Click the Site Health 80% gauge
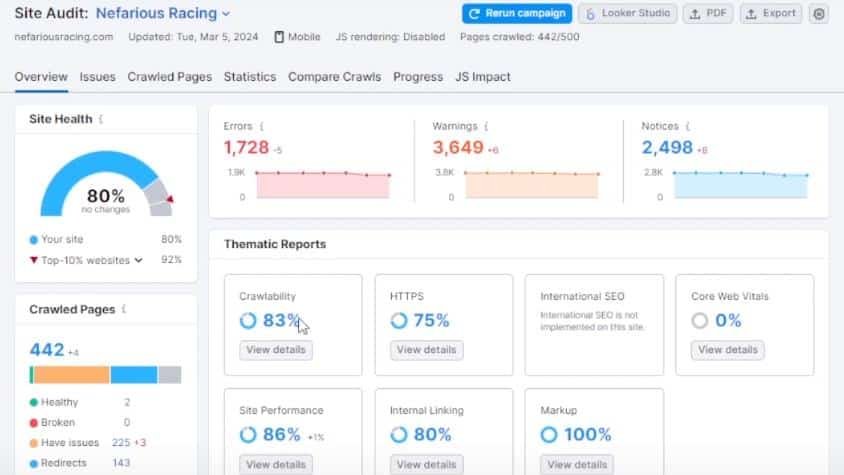This screenshot has height=475, width=844. point(106,183)
